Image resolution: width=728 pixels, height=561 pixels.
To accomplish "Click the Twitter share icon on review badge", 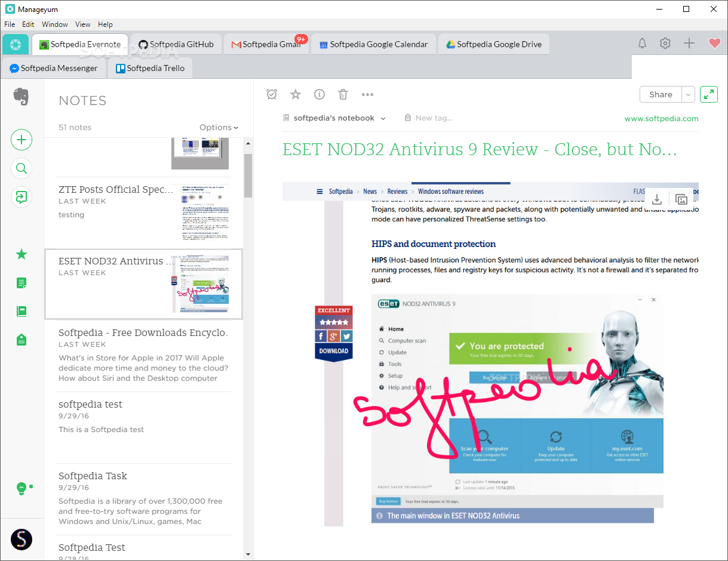I will 346,336.
